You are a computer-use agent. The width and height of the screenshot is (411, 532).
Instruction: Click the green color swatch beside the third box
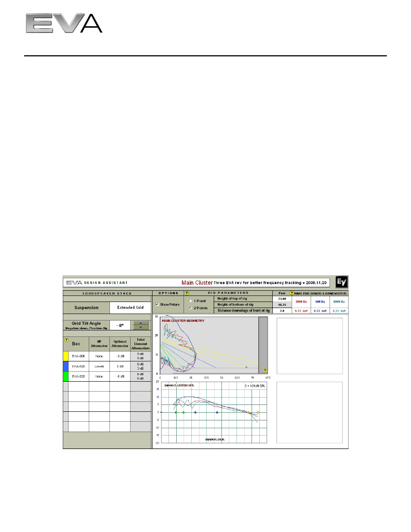[65, 376]
